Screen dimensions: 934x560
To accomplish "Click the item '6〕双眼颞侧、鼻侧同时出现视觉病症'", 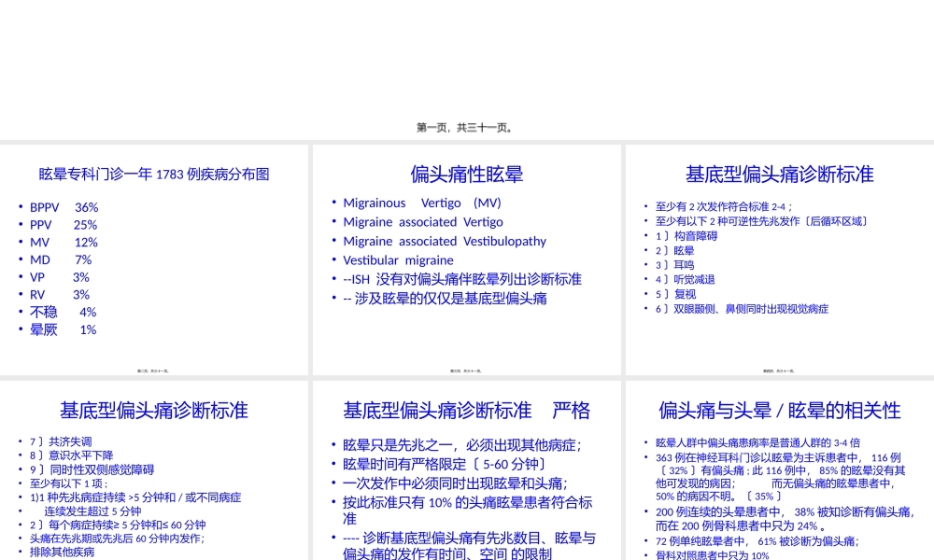I will click(742, 309).
